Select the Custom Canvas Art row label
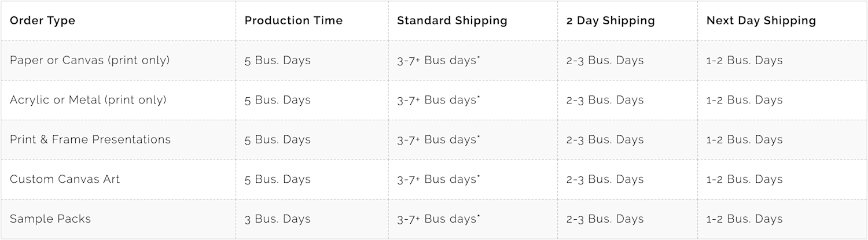The width and height of the screenshot is (868, 240). tap(65, 179)
